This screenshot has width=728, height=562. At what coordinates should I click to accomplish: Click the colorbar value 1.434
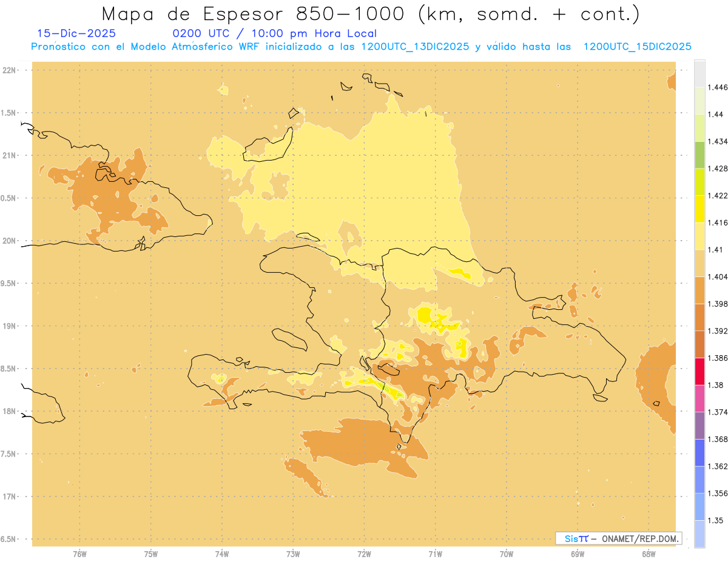(x=718, y=141)
